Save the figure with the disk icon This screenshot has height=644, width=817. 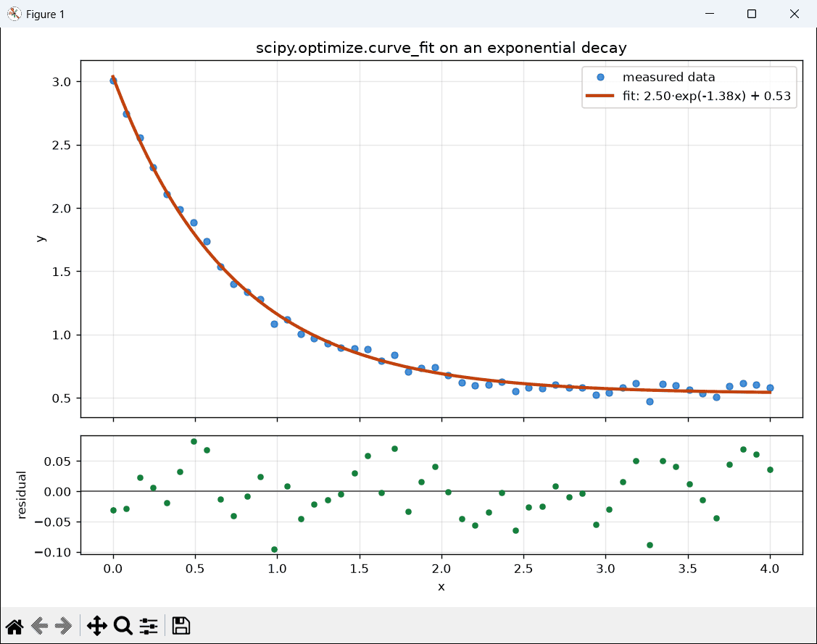(181, 626)
